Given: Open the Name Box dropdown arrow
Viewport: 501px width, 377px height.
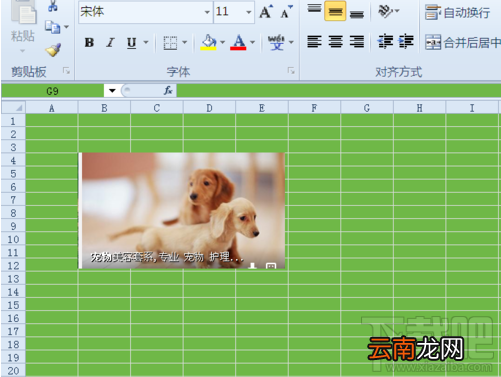Looking at the screenshot, I should click(112, 91).
